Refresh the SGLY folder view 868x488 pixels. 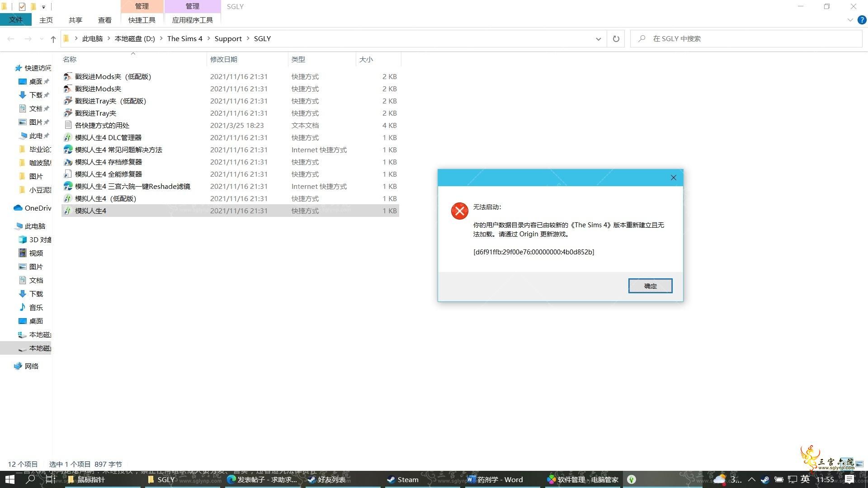616,39
